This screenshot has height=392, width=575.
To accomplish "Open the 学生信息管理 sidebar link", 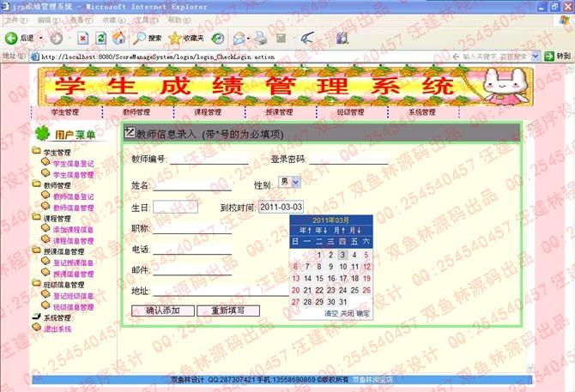I will [x=73, y=175].
